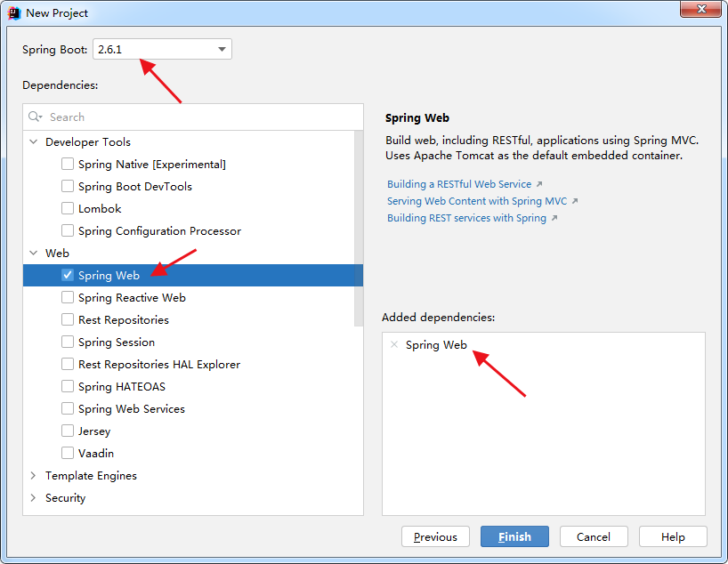The image size is (728, 564).
Task: Check Spring Boot DevTools
Action: click(x=68, y=186)
